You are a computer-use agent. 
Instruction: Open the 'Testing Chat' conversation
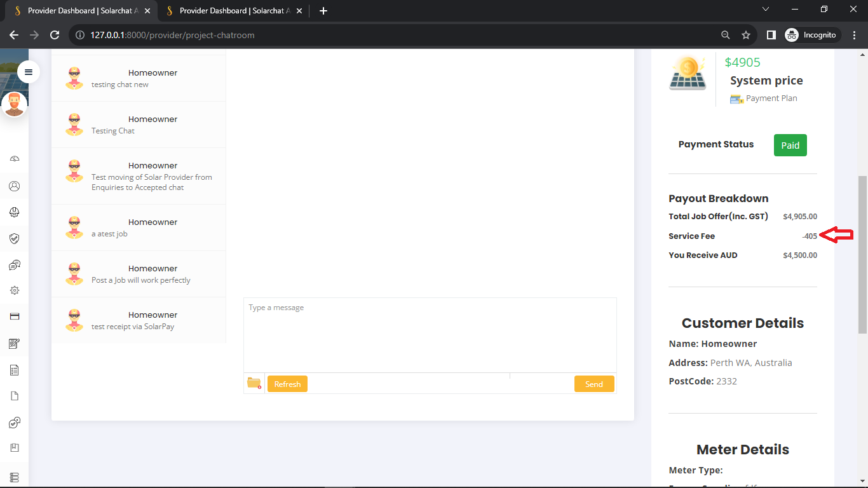pos(139,125)
